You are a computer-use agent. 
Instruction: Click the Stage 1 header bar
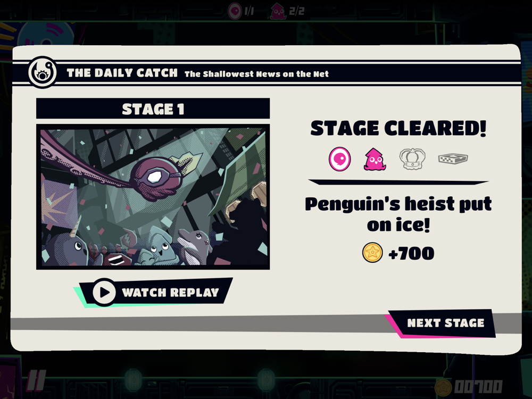pyautogui.click(x=153, y=109)
